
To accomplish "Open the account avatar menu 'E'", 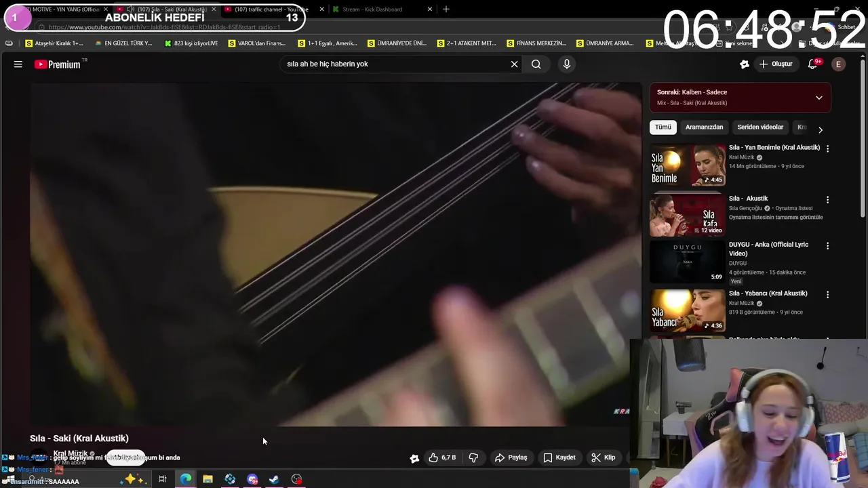I will point(838,64).
